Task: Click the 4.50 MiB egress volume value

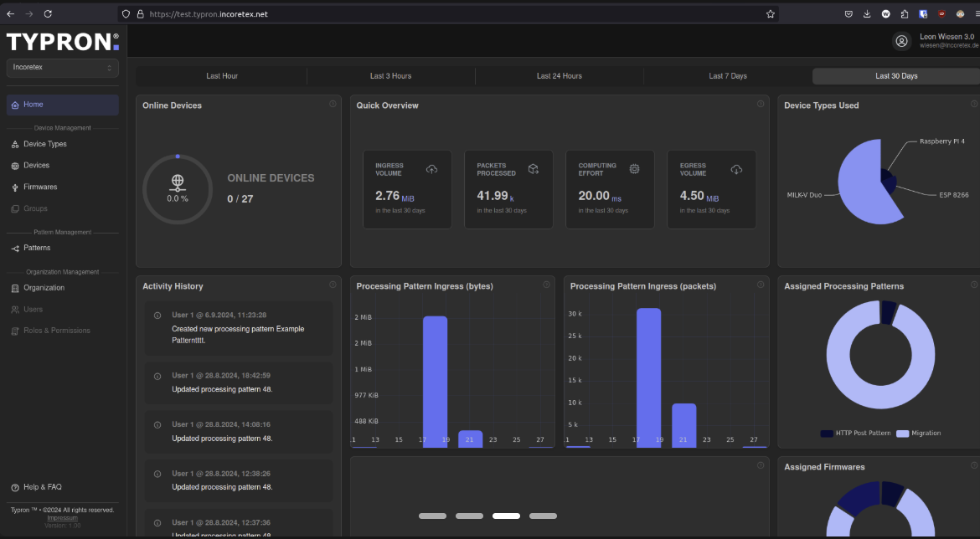Action: point(699,196)
